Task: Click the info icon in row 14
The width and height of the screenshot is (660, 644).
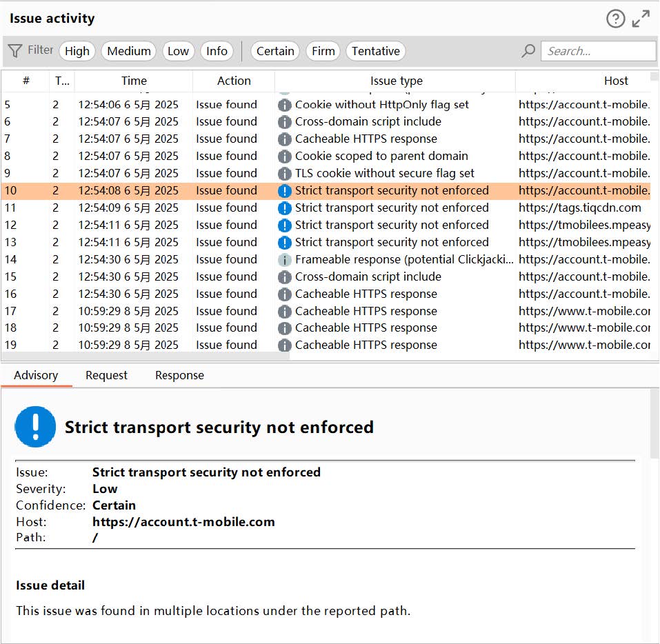Action: tap(284, 260)
